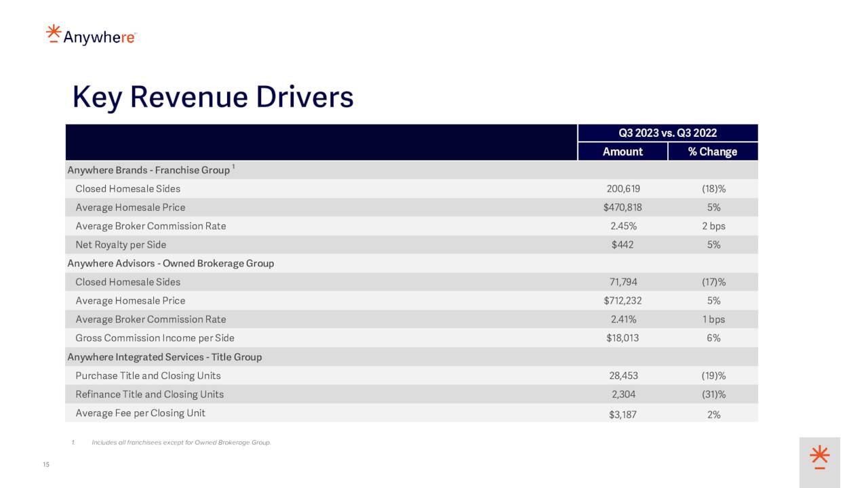Select the Amount column header
This screenshot has width=868, height=488.
click(x=622, y=151)
